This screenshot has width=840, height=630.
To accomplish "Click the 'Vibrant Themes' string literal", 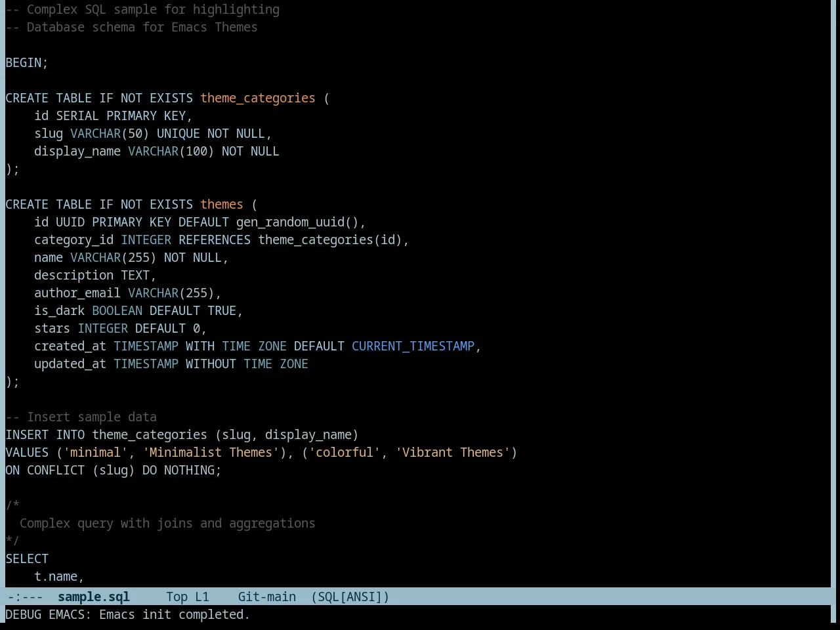I will click(453, 452).
